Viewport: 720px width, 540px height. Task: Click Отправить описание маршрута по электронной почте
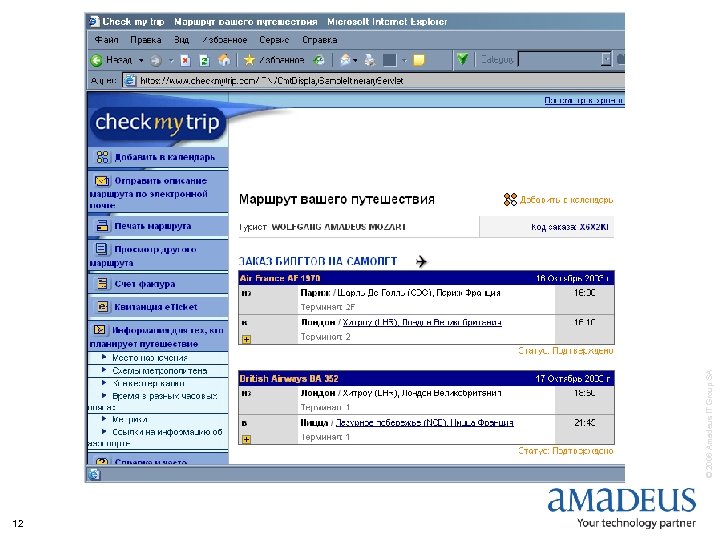tap(148, 193)
